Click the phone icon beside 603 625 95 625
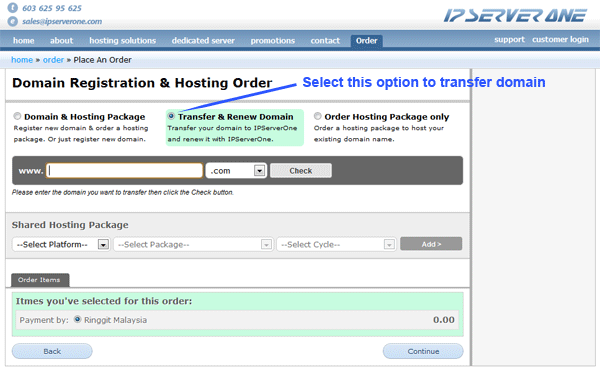Screen dimensions: 600x370 pos(13,8)
